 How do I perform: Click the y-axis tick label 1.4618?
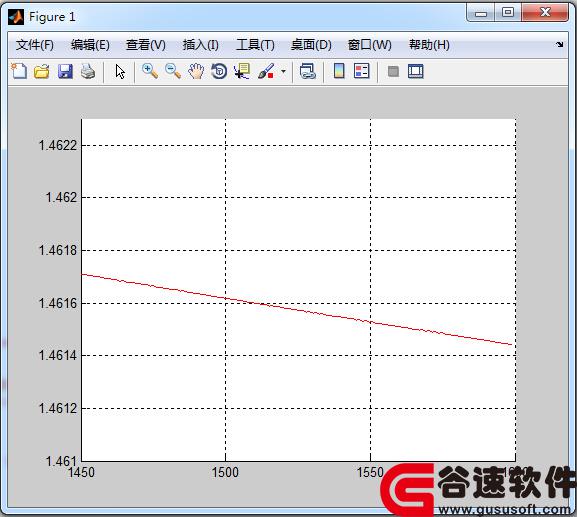(58, 251)
